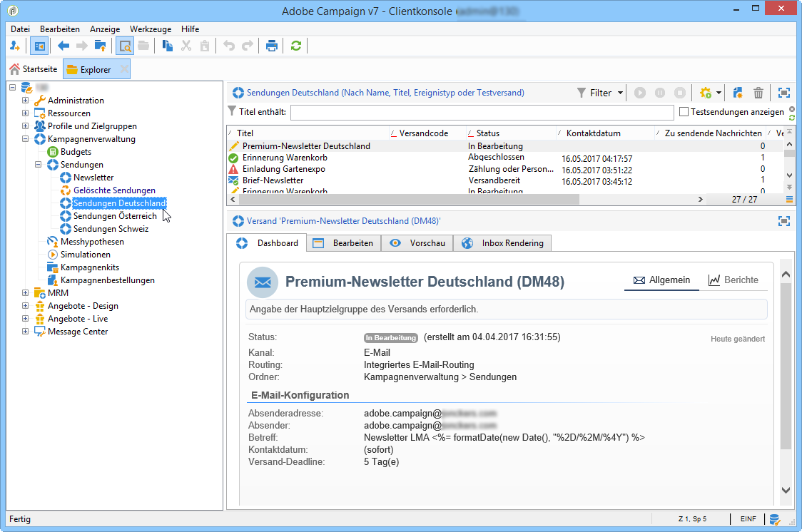This screenshot has height=532, width=802.
Task: Expand the Administration tree node
Action: 25,100
